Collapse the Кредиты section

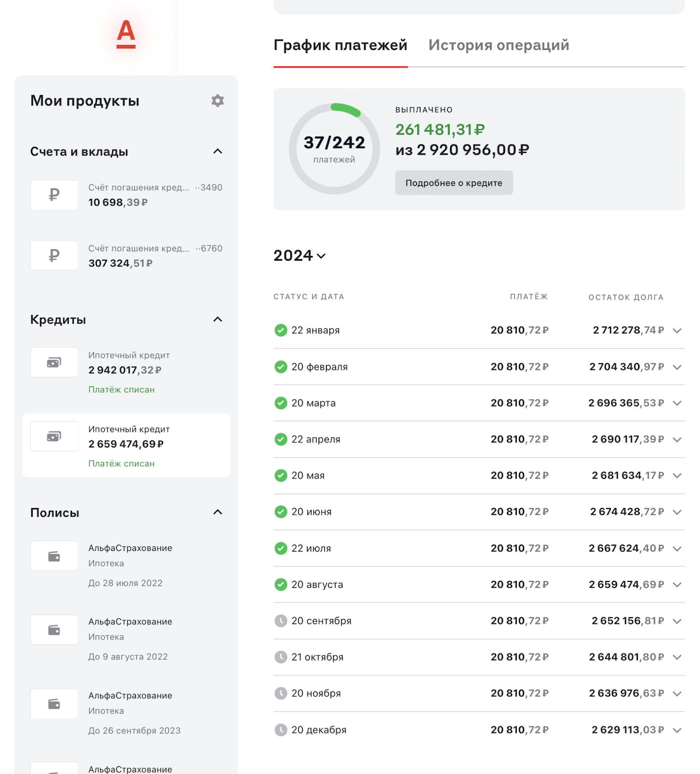coord(218,319)
